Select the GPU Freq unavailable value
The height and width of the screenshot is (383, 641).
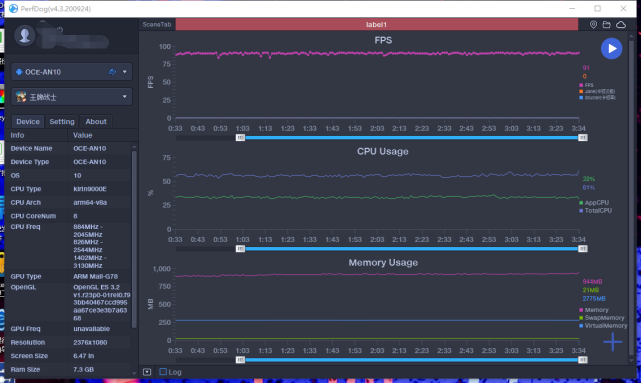click(x=91, y=329)
